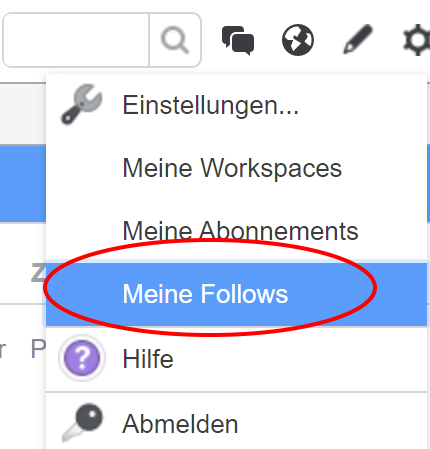Select the pencil edit icon
Screen dimensions: 430x449
tap(358, 39)
